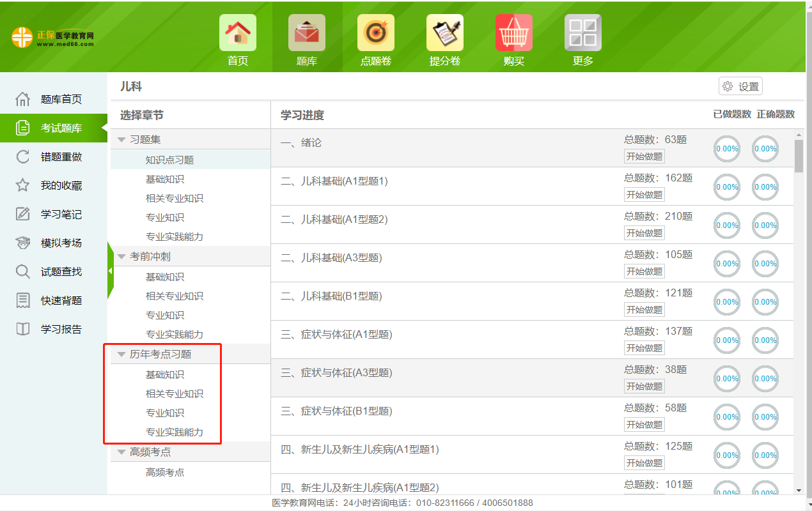The image size is (812, 511).
Task: Click the scroll down arrow of progress list
Action: point(799,490)
